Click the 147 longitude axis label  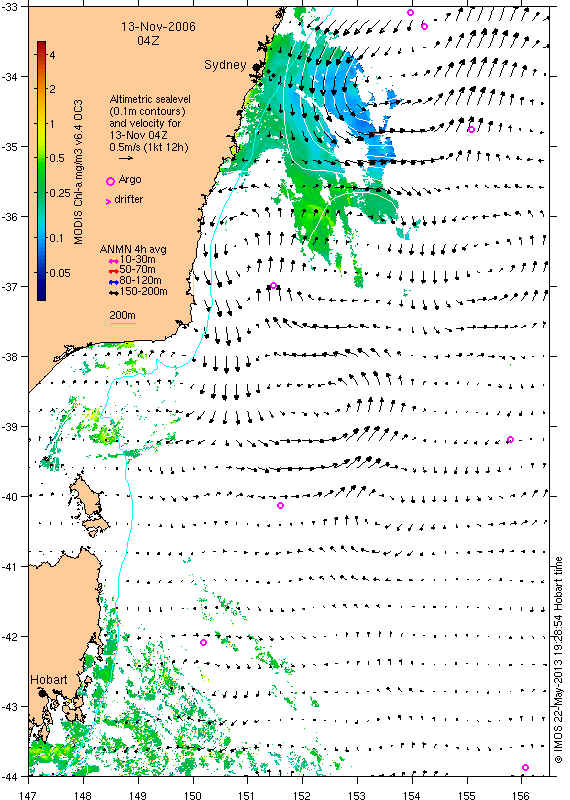click(28, 794)
